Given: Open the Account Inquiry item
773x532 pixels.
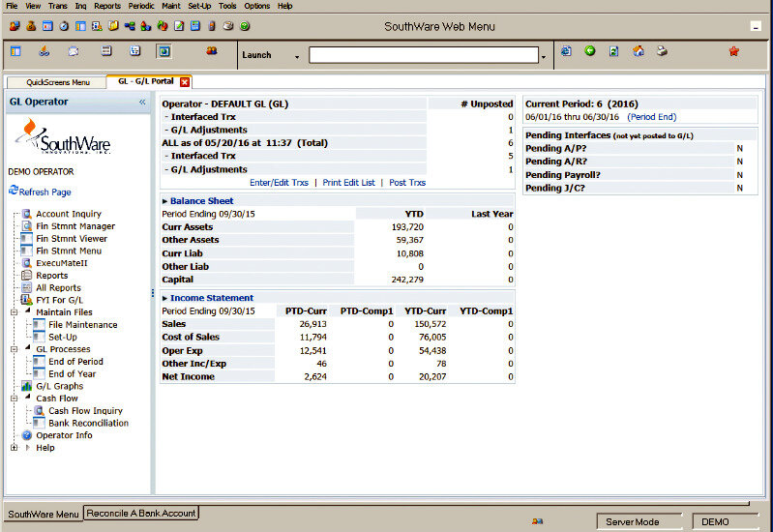Looking at the screenshot, I should (x=68, y=214).
